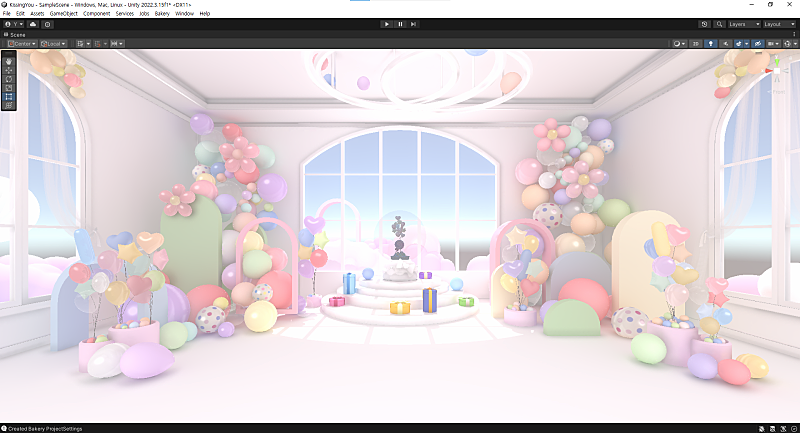Viewport: 800px width, 433px height.
Task: Toggle hidden objects visibility in scene
Action: 757,44
